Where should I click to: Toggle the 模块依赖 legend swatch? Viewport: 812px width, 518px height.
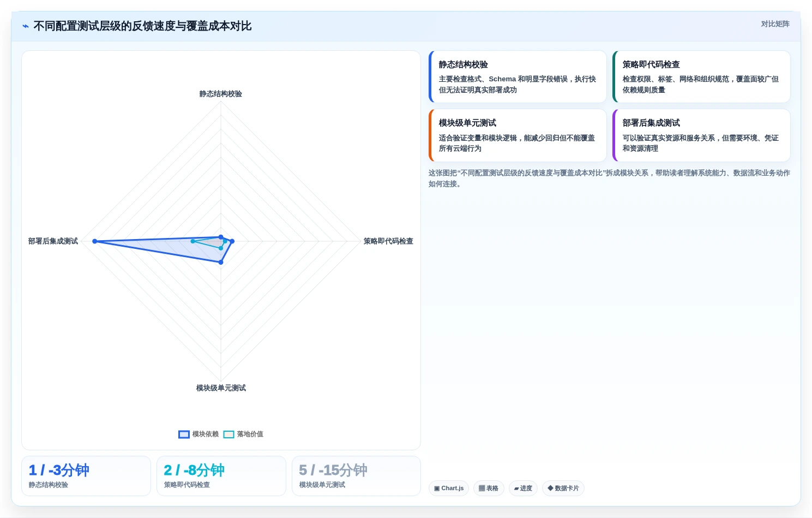coord(184,434)
